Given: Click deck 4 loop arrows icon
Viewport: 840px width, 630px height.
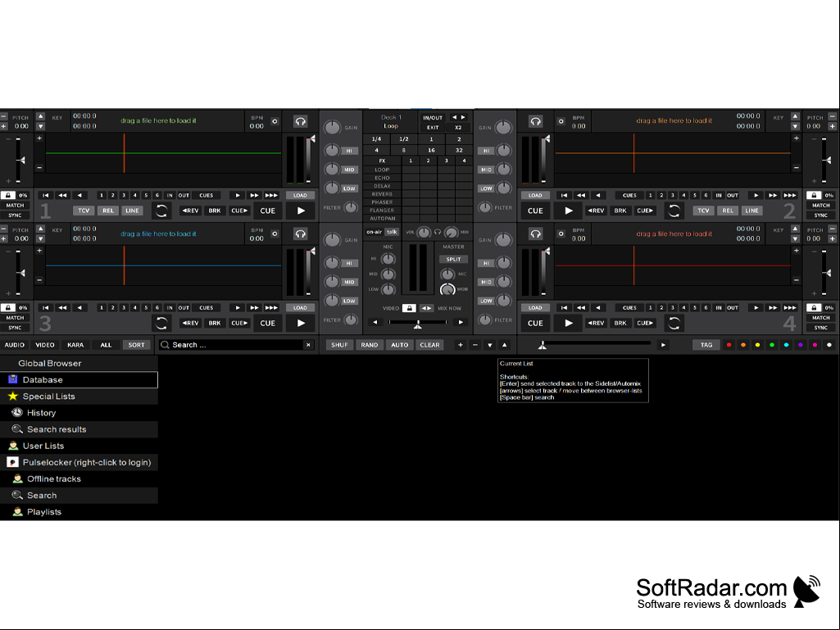Looking at the screenshot, I should 674,323.
